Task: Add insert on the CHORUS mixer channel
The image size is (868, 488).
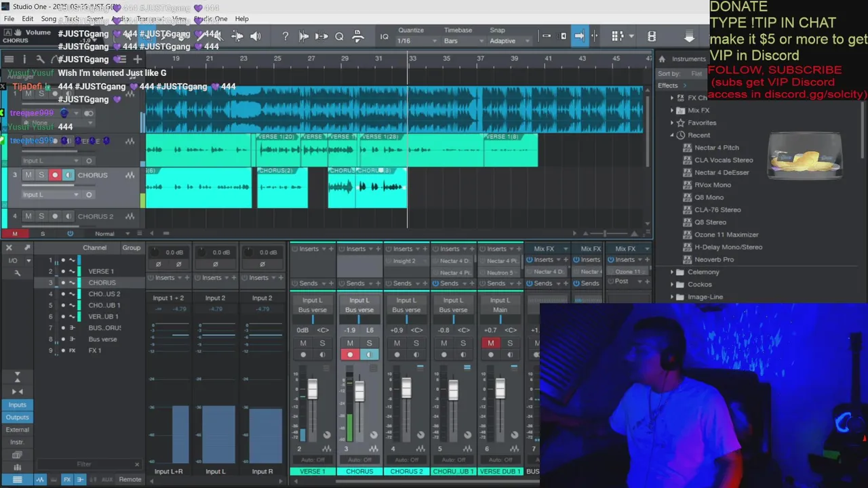Action: tap(378, 249)
